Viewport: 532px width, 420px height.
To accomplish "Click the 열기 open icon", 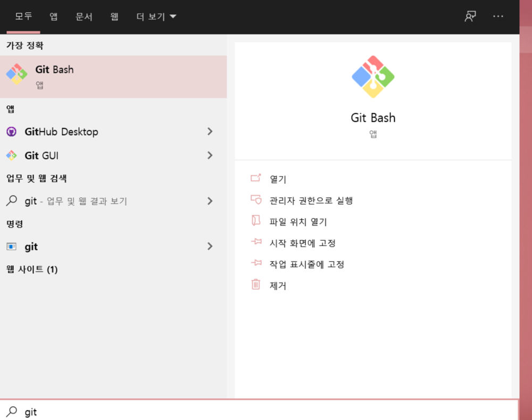I will [x=256, y=178].
